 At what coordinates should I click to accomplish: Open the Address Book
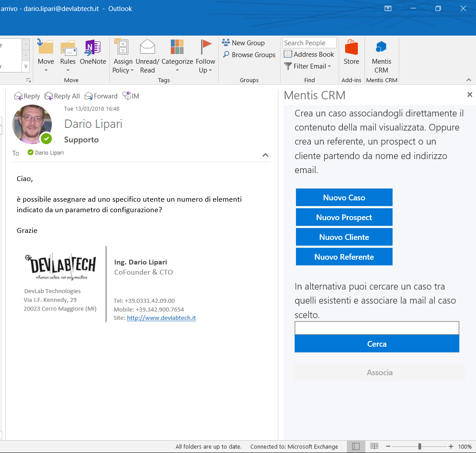309,54
